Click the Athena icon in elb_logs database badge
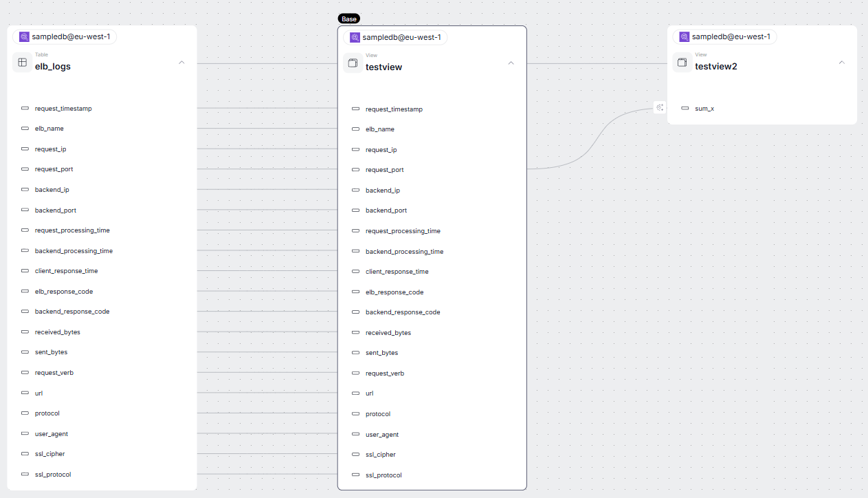This screenshot has height=498, width=868. pyautogui.click(x=24, y=37)
